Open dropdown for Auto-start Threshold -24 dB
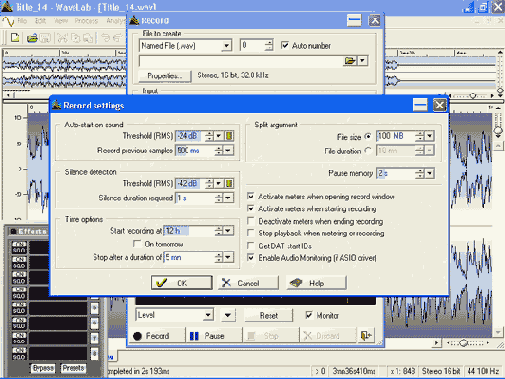The image size is (505, 379). click(219, 136)
